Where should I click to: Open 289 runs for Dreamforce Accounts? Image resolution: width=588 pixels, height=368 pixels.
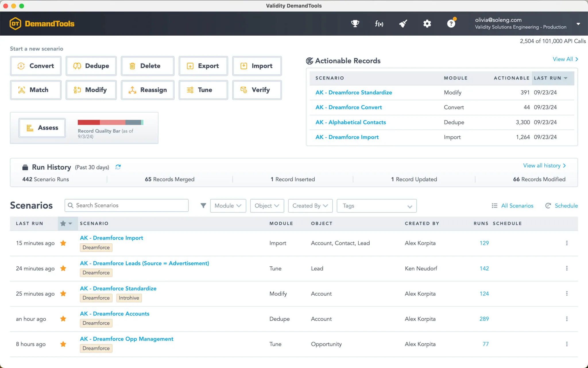click(484, 319)
